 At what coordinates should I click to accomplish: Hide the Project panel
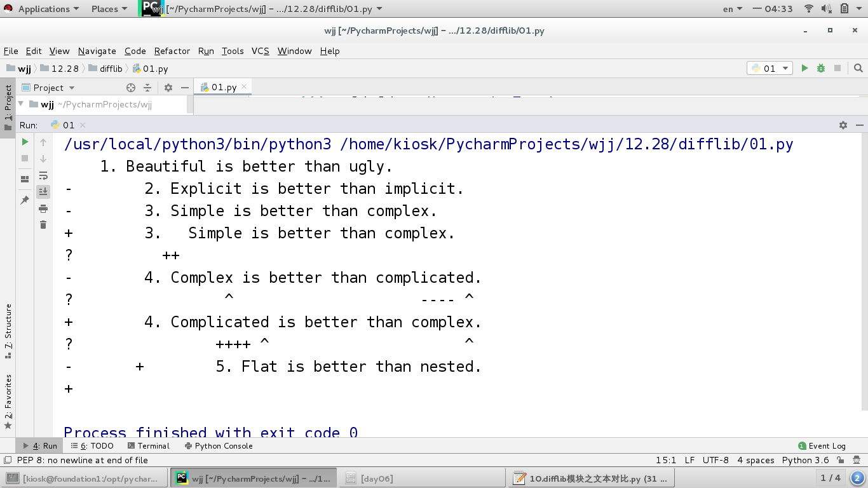pyautogui.click(x=185, y=88)
